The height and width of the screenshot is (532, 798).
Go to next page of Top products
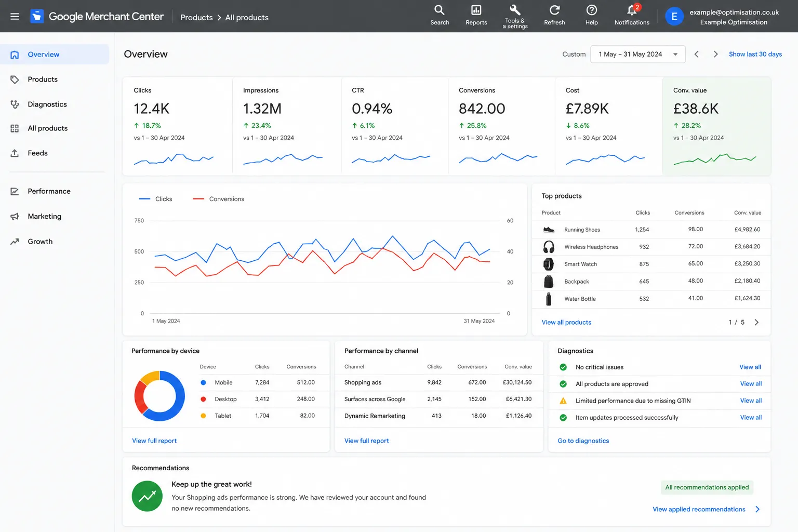(756, 322)
